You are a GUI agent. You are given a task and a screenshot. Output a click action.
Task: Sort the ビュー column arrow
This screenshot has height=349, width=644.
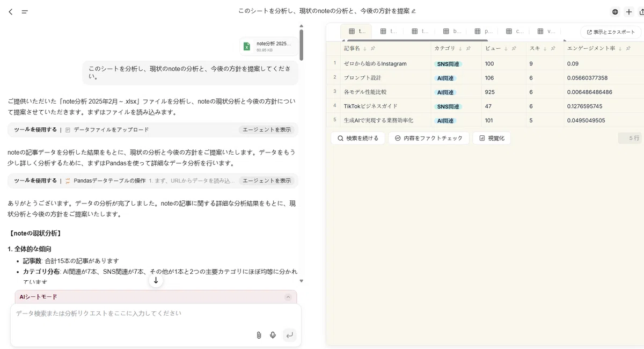[x=506, y=48]
